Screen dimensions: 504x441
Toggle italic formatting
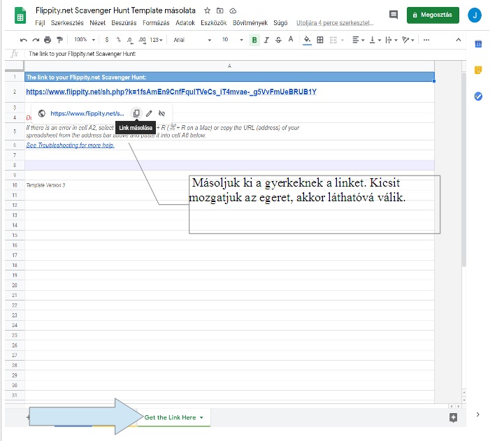[x=266, y=40]
